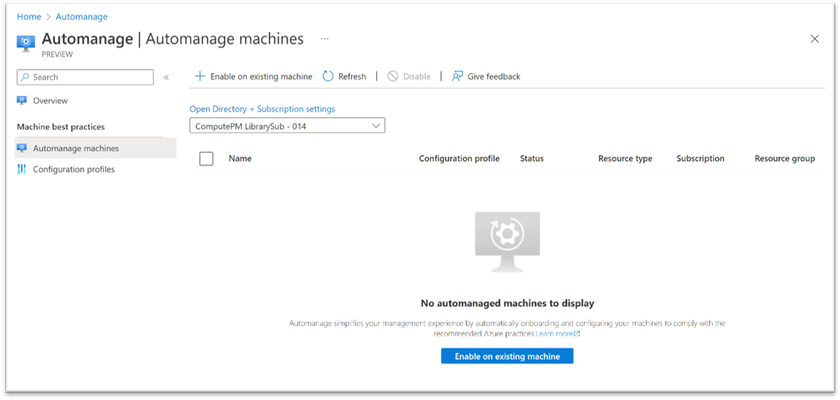Sort by Configuration profile column

point(459,159)
